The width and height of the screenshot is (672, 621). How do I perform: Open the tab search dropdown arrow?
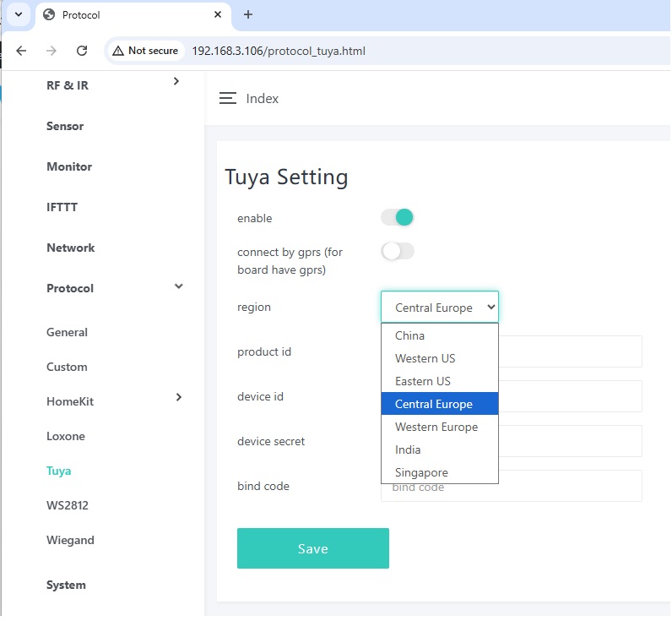[19, 14]
